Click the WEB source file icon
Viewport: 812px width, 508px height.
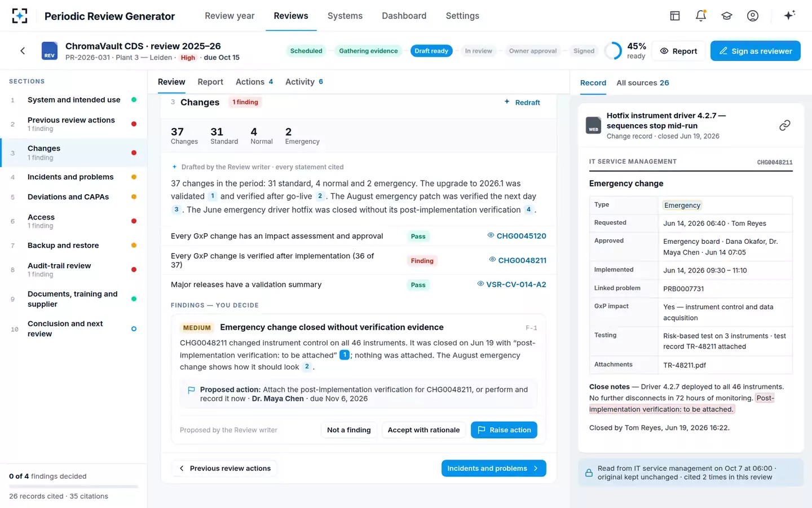click(x=593, y=125)
